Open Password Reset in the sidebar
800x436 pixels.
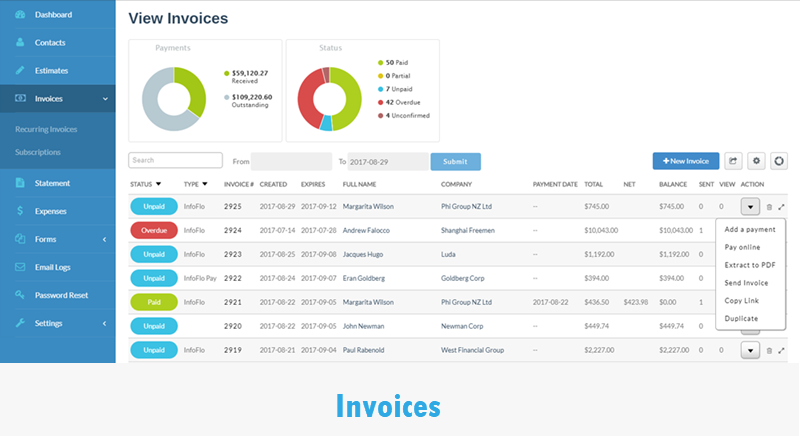61,295
